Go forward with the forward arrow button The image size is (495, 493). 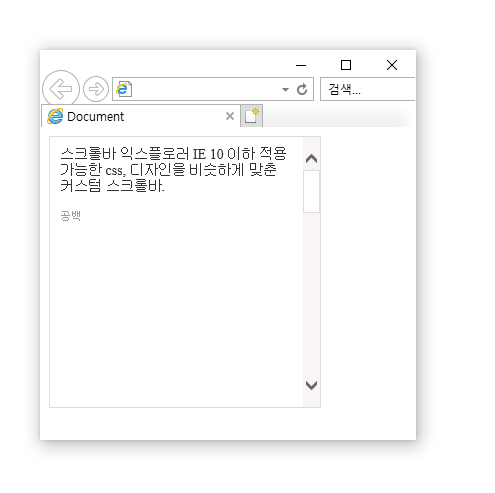(x=96, y=89)
